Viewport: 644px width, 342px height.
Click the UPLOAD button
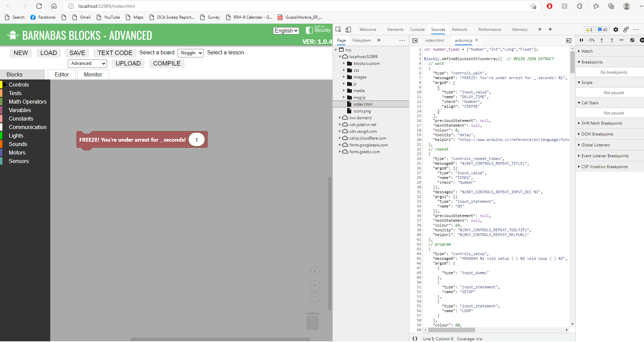coord(128,64)
